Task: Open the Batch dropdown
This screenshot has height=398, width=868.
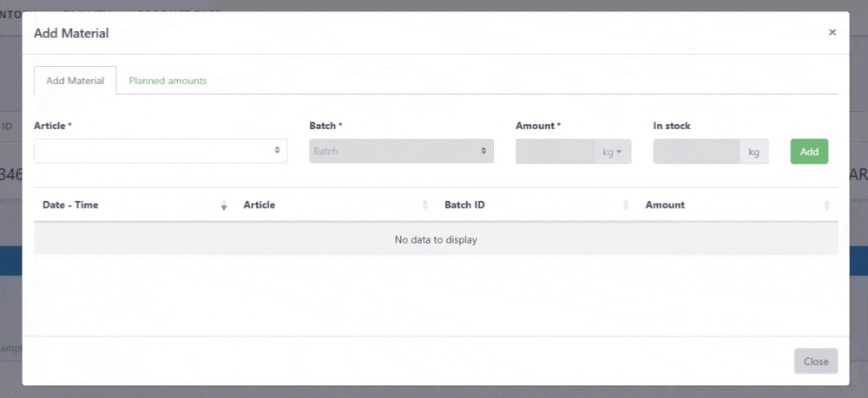Action: tap(401, 151)
